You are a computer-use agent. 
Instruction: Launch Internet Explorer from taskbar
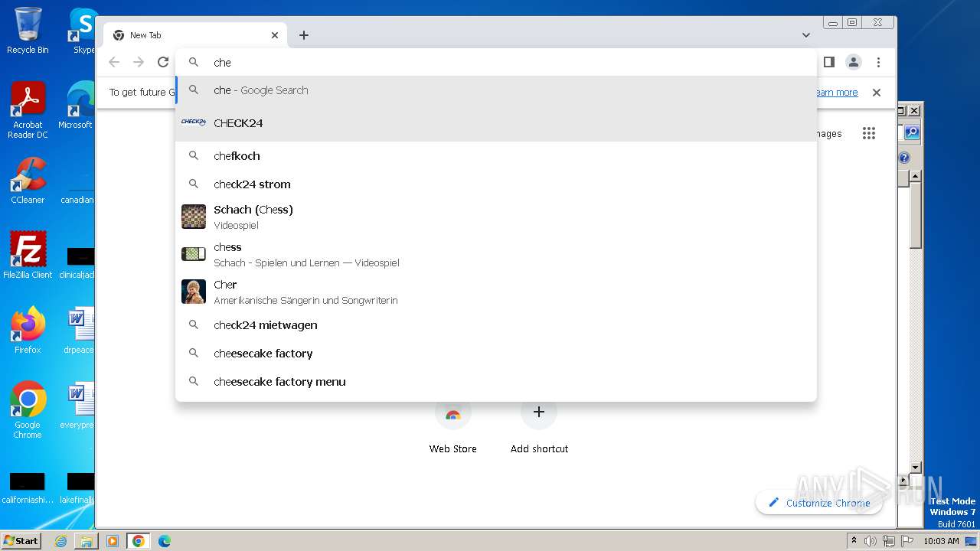point(60,541)
